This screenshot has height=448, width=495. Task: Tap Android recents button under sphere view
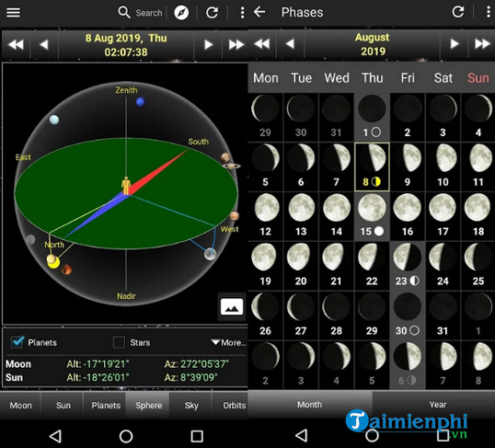(197, 436)
